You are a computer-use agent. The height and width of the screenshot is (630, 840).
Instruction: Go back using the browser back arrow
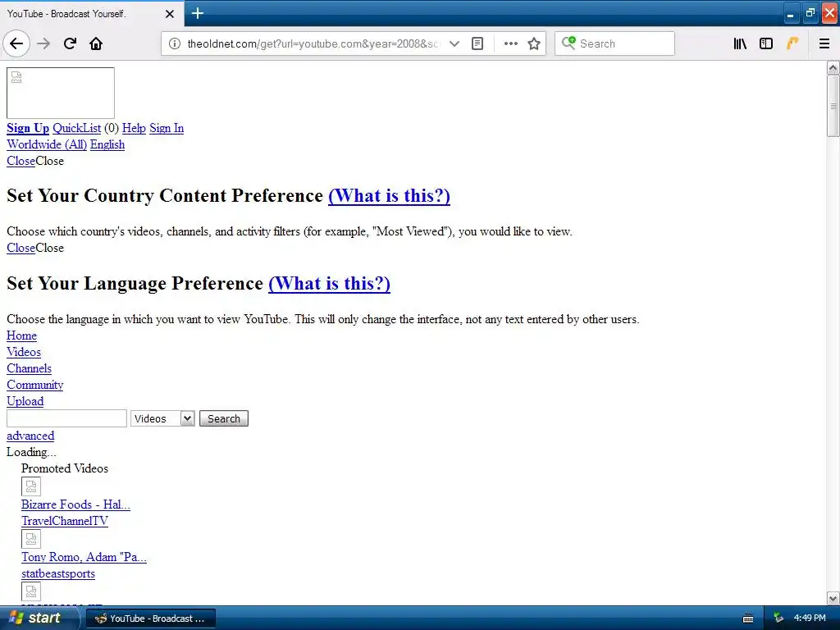[x=16, y=43]
